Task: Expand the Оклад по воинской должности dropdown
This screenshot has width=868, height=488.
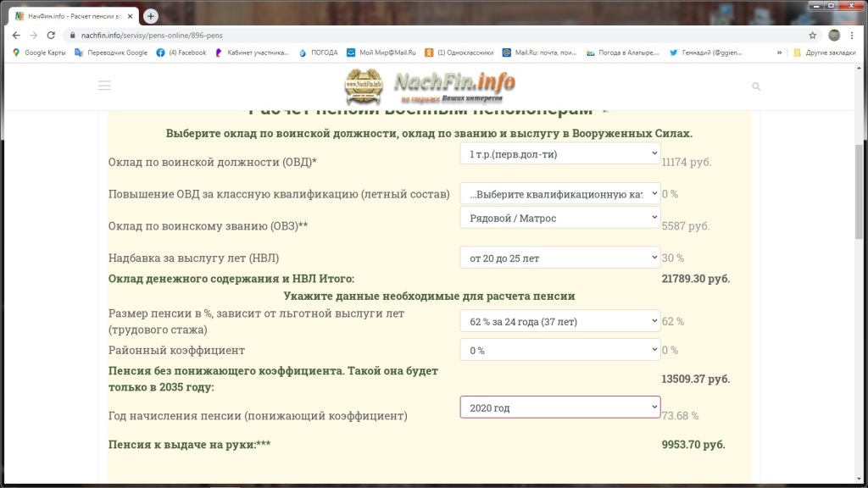Action: [x=559, y=153]
